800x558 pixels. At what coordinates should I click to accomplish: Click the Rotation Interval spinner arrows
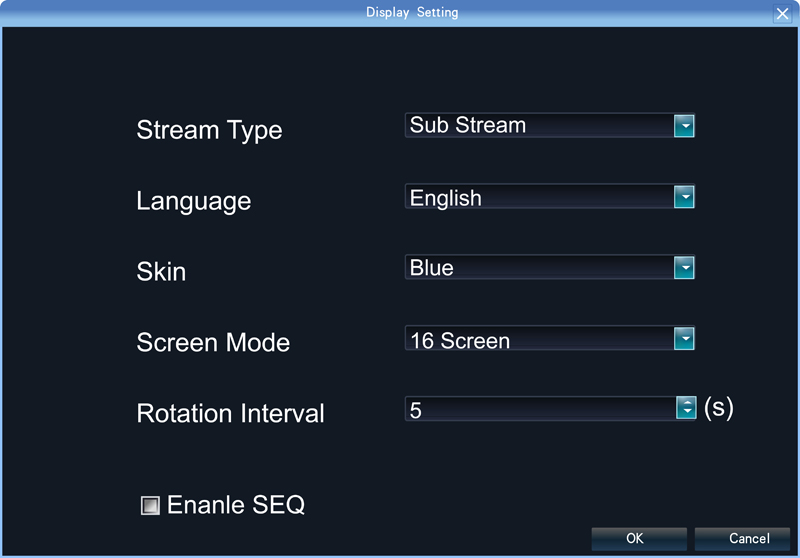tap(686, 408)
